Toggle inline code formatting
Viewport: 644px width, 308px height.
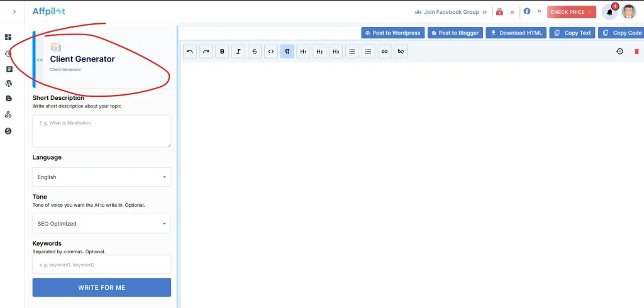coord(270,52)
